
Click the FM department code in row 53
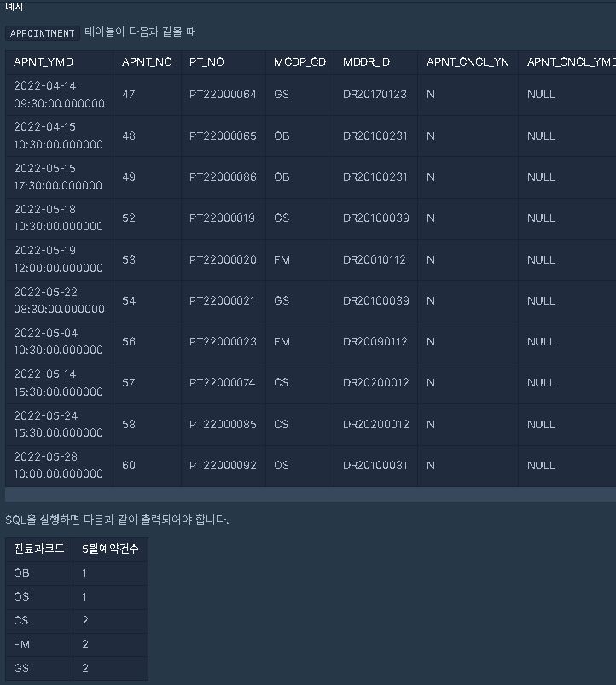point(282,259)
